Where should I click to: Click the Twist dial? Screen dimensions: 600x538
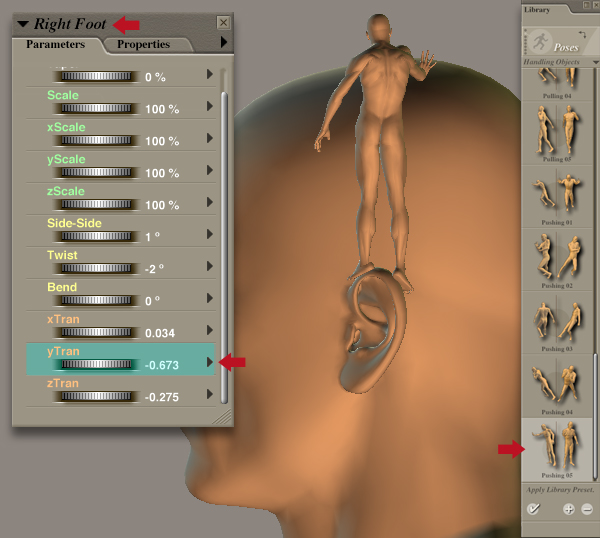pos(96,268)
